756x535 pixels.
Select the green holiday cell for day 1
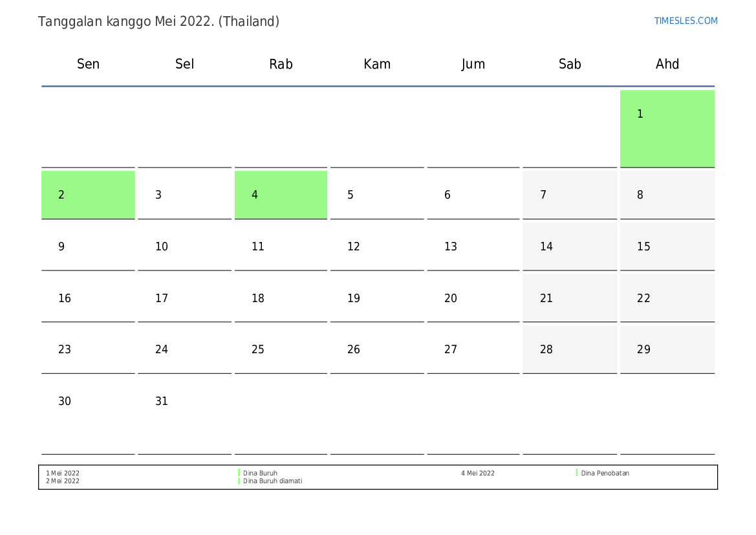(x=667, y=128)
